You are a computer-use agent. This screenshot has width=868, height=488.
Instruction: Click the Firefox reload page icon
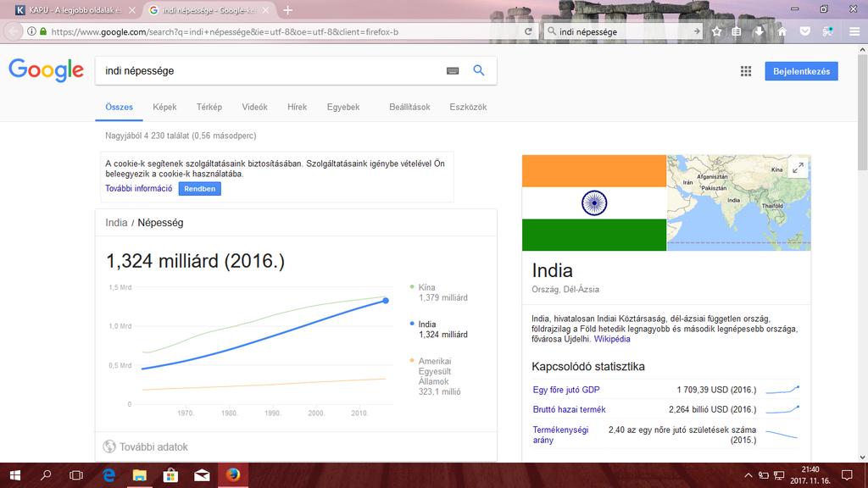pyautogui.click(x=528, y=31)
